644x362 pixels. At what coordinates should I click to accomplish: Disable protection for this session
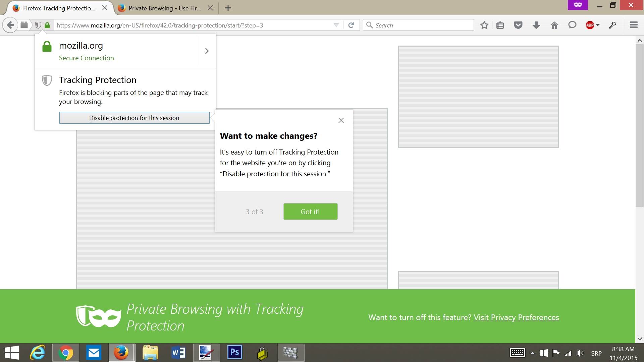coord(134,118)
